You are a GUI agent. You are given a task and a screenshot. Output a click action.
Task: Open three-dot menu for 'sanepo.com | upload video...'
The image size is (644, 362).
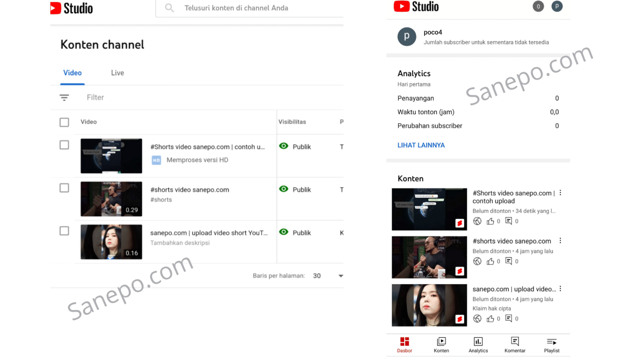pyautogui.click(x=560, y=289)
